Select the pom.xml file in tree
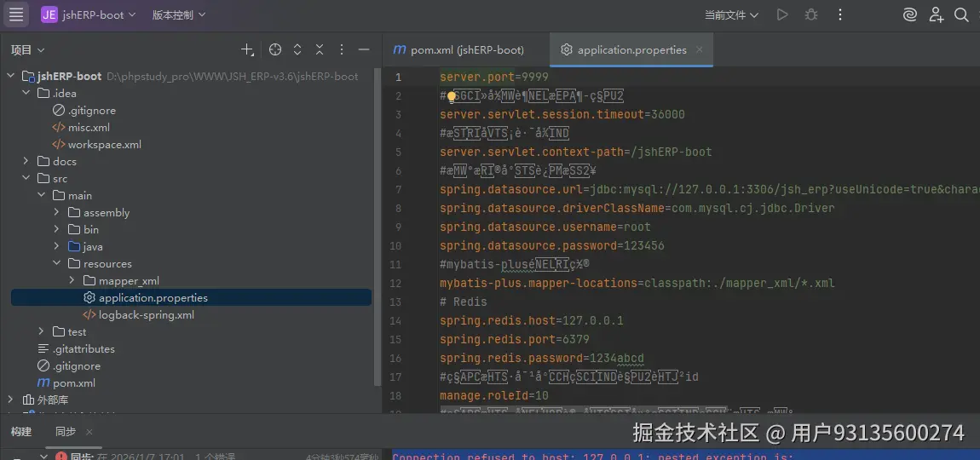The image size is (980, 460). (74, 383)
